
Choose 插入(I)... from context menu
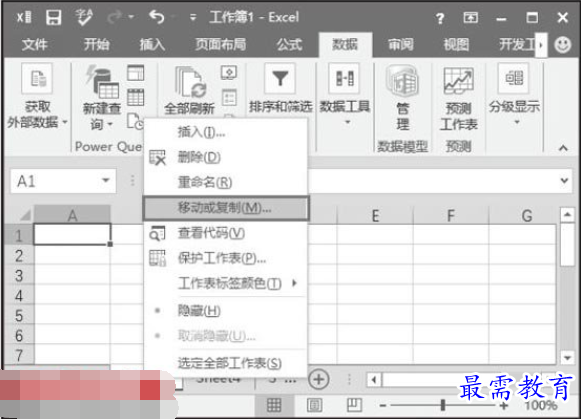[x=225, y=132]
